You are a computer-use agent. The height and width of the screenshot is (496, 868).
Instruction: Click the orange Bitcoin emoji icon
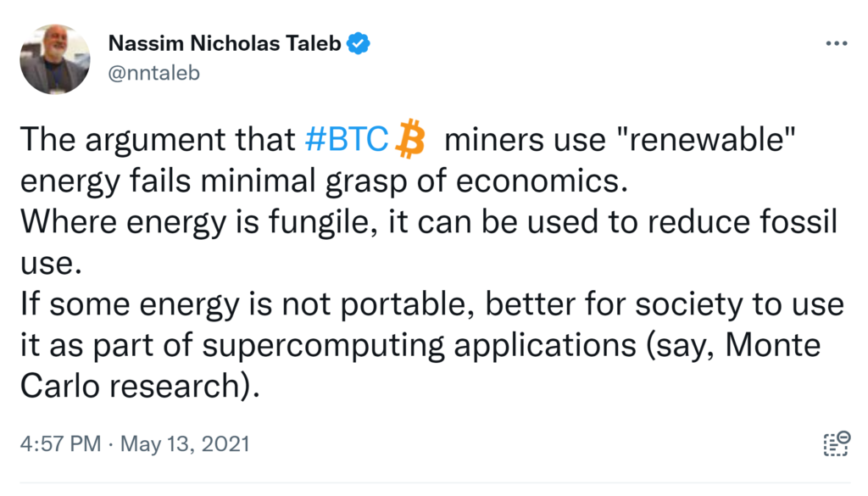coord(410,139)
